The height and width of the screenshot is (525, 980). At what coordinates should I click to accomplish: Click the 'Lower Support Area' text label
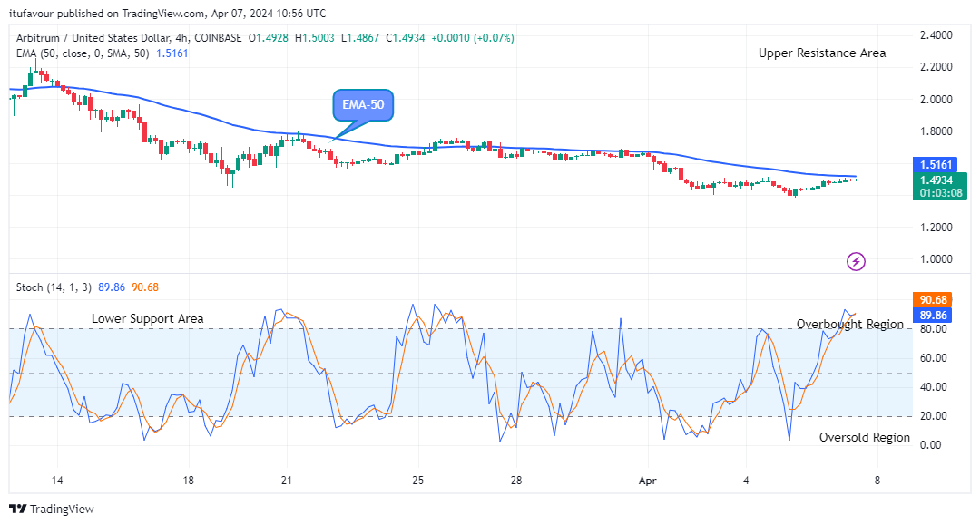point(148,318)
